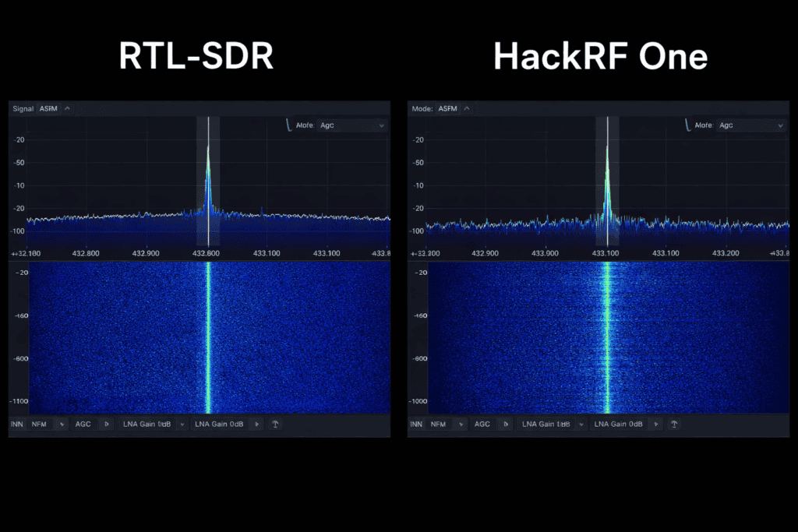Screen dimensions: 798x532
Task: Click the arrow after LNA Gain 0dB in HackRF panel
Action: point(656,424)
